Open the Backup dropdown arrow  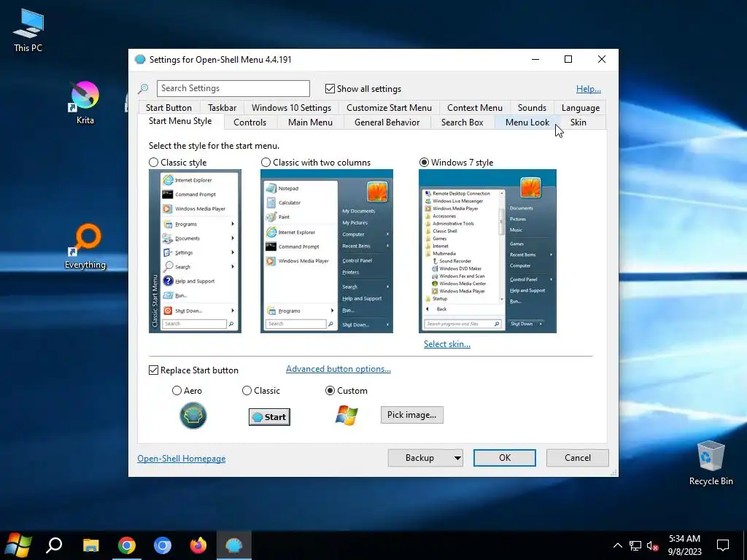[x=457, y=458]
